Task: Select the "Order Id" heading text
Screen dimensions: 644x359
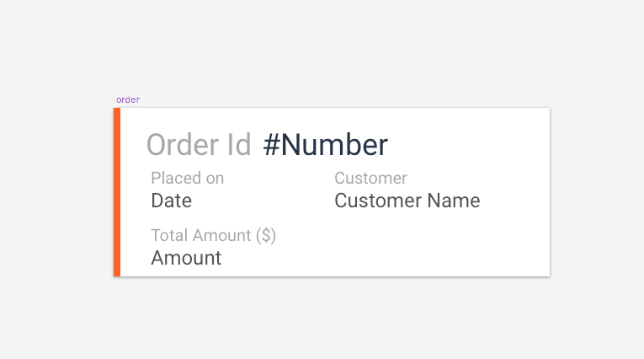Action: [199, 145]
